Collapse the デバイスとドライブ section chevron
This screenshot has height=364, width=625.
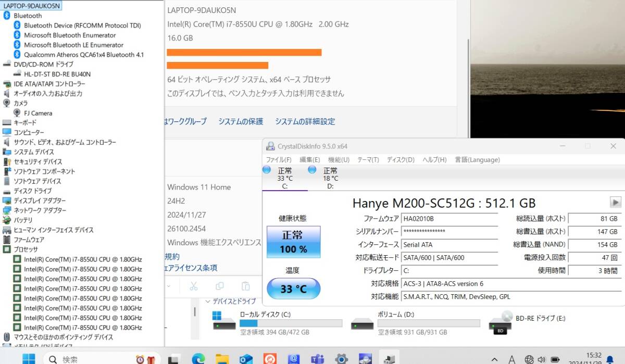point(207,301)
